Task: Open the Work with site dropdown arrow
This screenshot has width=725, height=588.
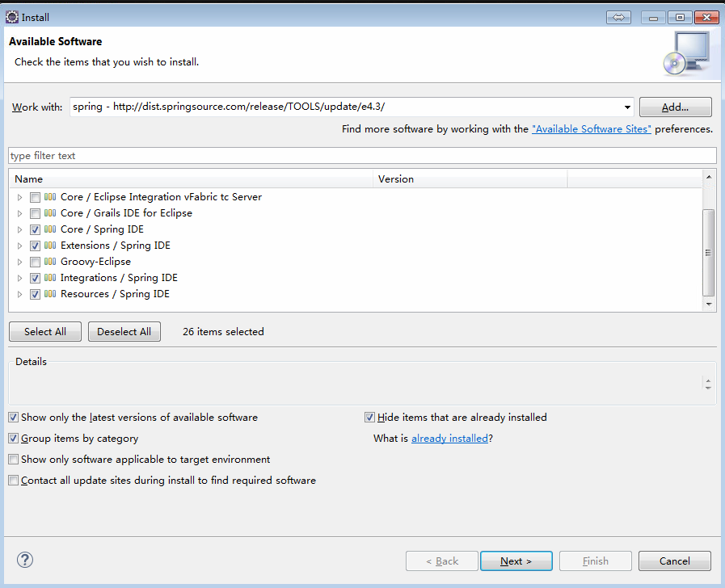Action: click(x=627, y=107)
